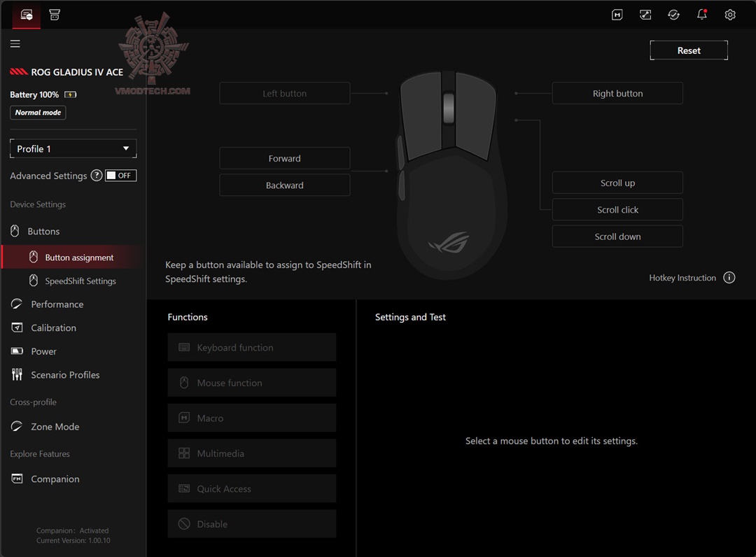756x557 pixels.
Task: Choose Multimedia in Functions list
Action: coord(252,453)
